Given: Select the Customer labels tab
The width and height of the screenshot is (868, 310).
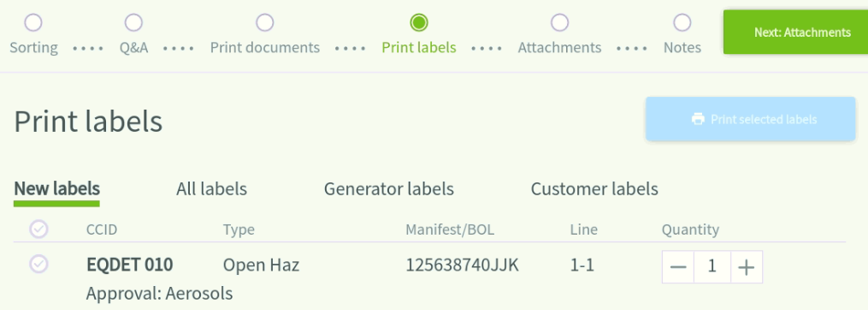Looking at the screenshot, I should pyautogui.click(x=594, y=189).
